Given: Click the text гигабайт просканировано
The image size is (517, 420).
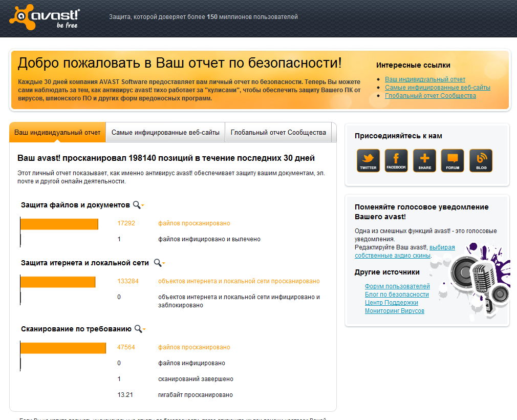Looking at the screenshot, I should [x=196, y=395].
